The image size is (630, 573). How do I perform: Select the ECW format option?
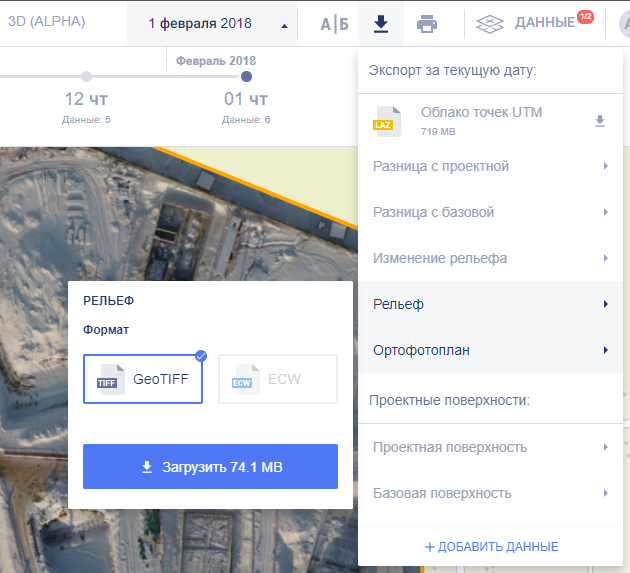[x=278, y=379]
